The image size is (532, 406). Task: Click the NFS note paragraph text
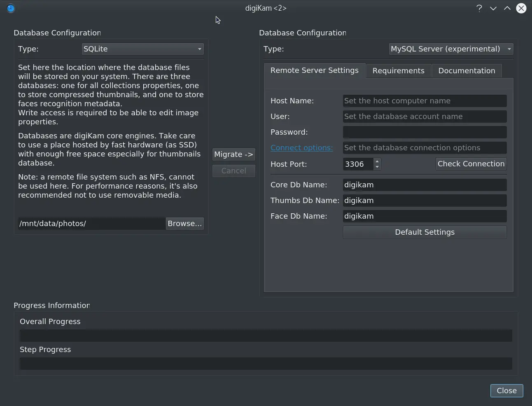[x=108, y=186]
